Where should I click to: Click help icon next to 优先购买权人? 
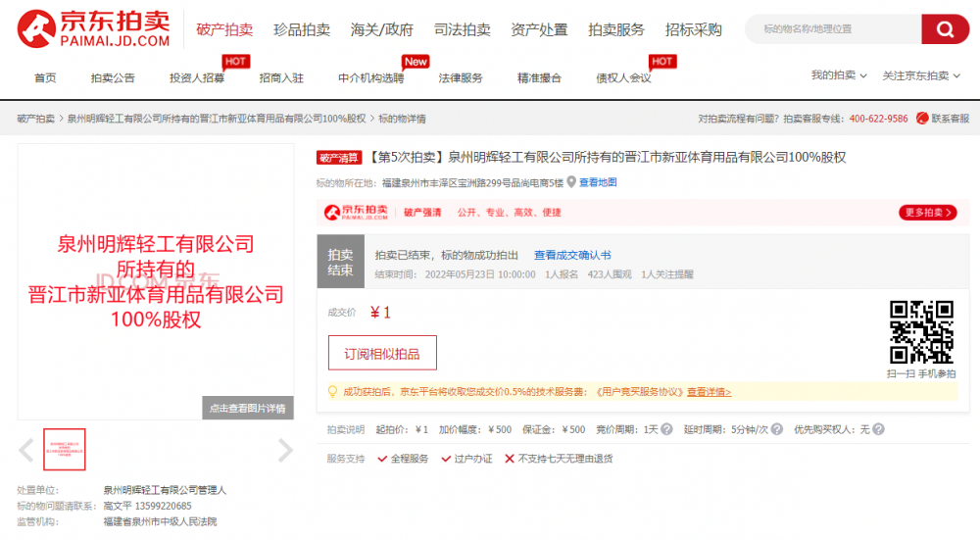[x=878, y=429]
